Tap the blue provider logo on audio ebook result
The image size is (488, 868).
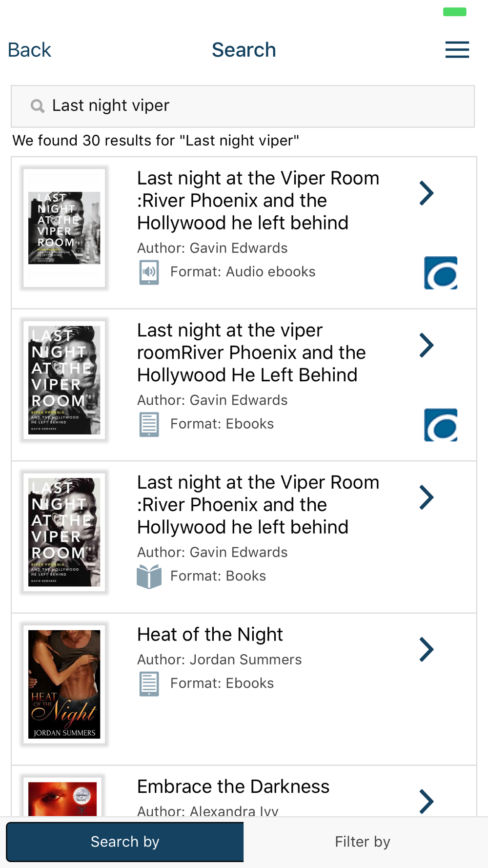click(x=441, y=273)
